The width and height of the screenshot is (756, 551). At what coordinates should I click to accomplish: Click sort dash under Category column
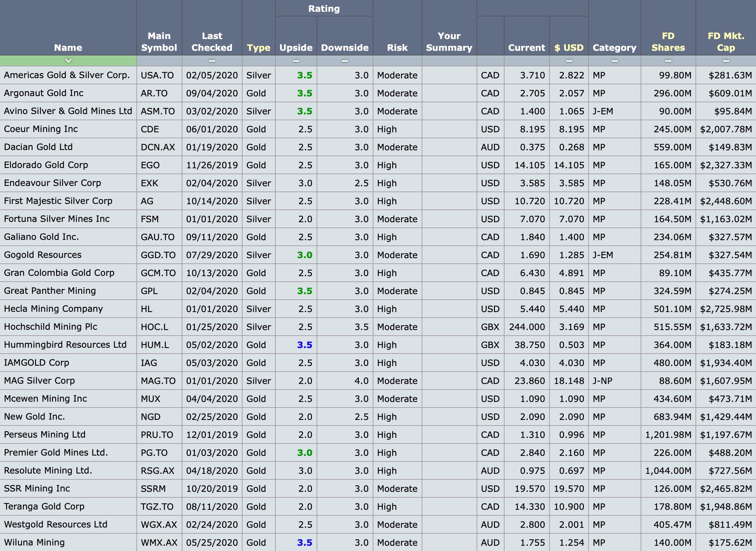(615, 61)
